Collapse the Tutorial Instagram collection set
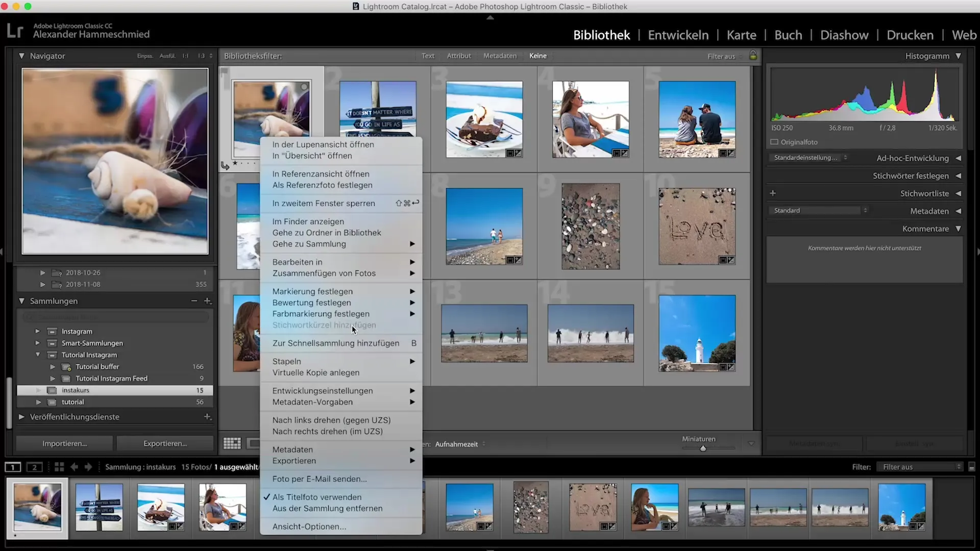The width and height of the screenshot is (980, 551). [37, 355]
